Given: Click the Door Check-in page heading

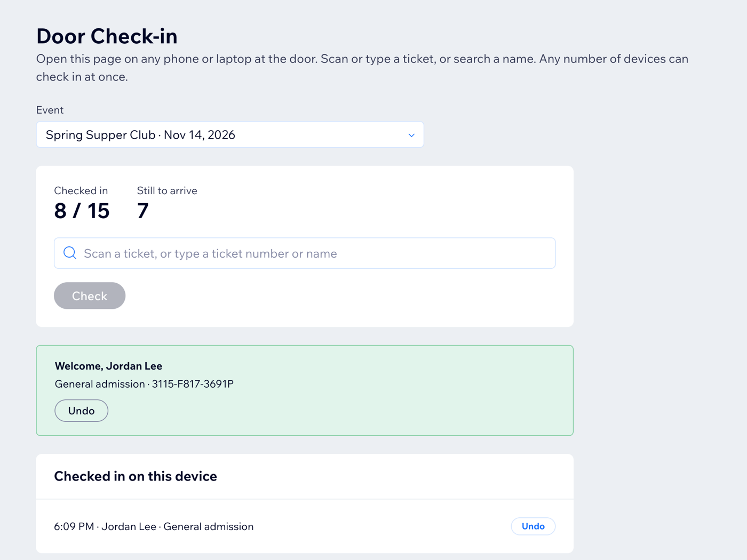Looking at the screenshot, I should (x=107, y=36).
